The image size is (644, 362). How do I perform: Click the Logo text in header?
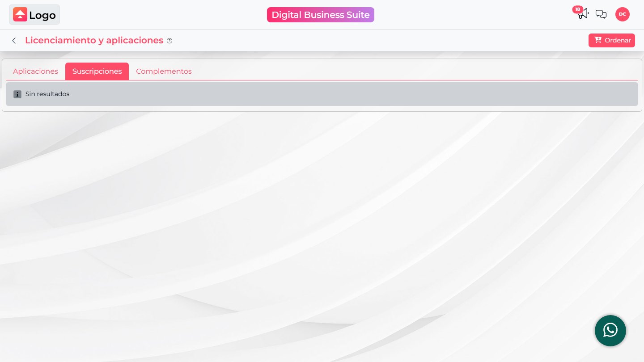click(x=42, y=15)
